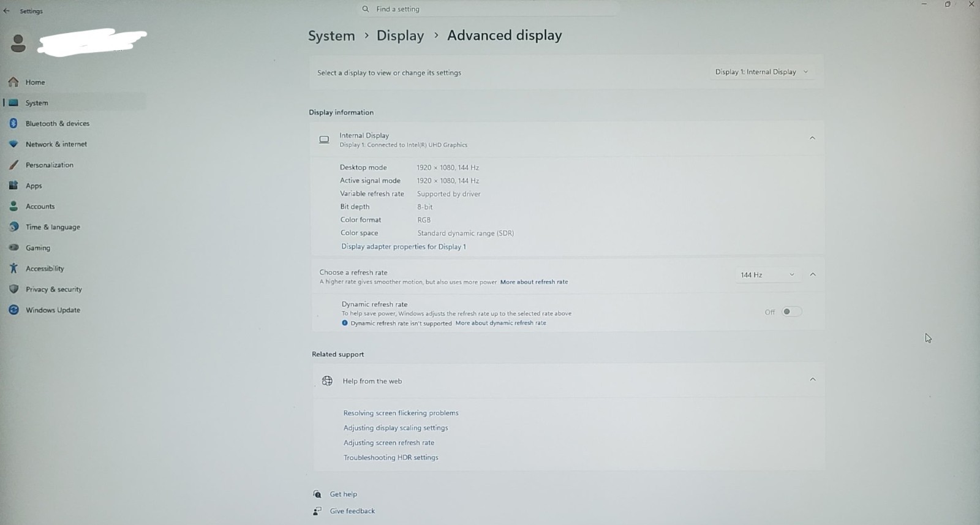Image resolution: width=980 pixels, height=525 pixels.
Task: Click the Windows Update sync icon
Action: (13, 310)
